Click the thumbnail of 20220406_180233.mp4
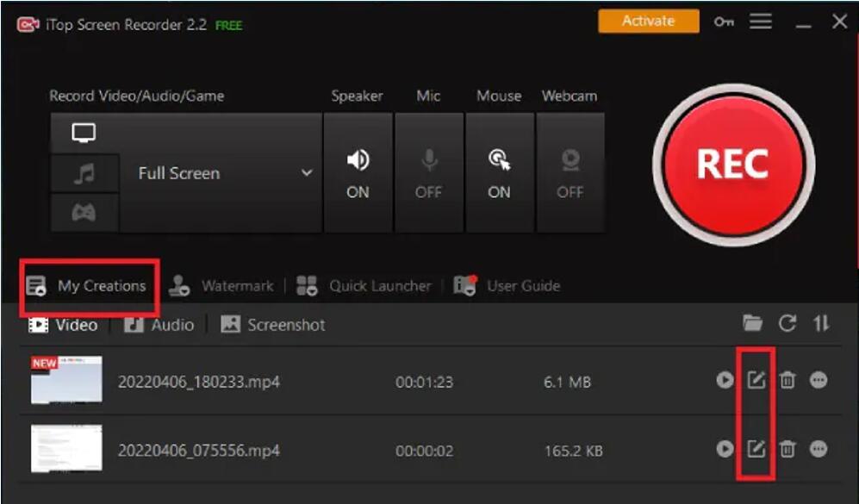The height and width of the screenshot is (504, 859). pyautogui.click(x=66, y=380)
